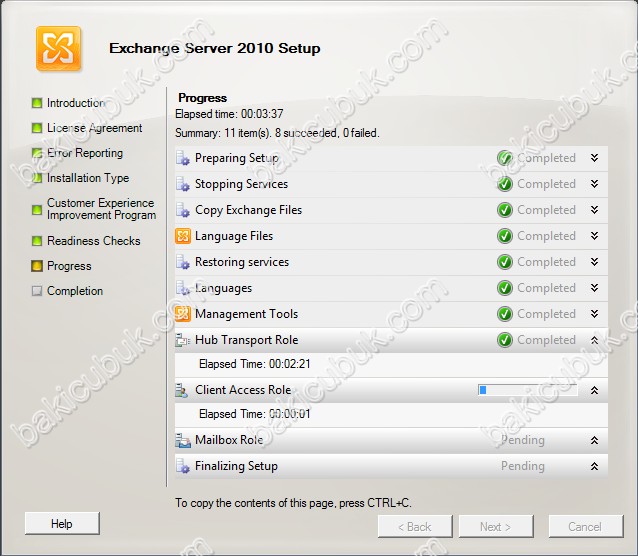This screenshot has height=556, width=638.
Task: Click the 'Summary: 11 item(s)' line
Action: click(x=277, y=133)
